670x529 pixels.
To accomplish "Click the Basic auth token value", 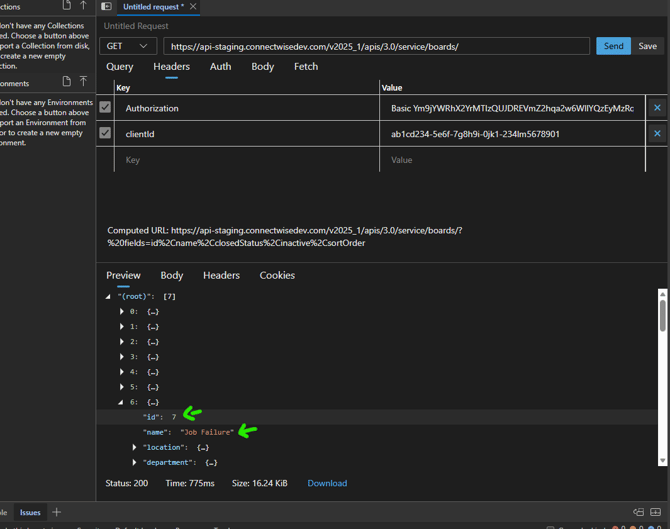I will [x=512, y=108].
